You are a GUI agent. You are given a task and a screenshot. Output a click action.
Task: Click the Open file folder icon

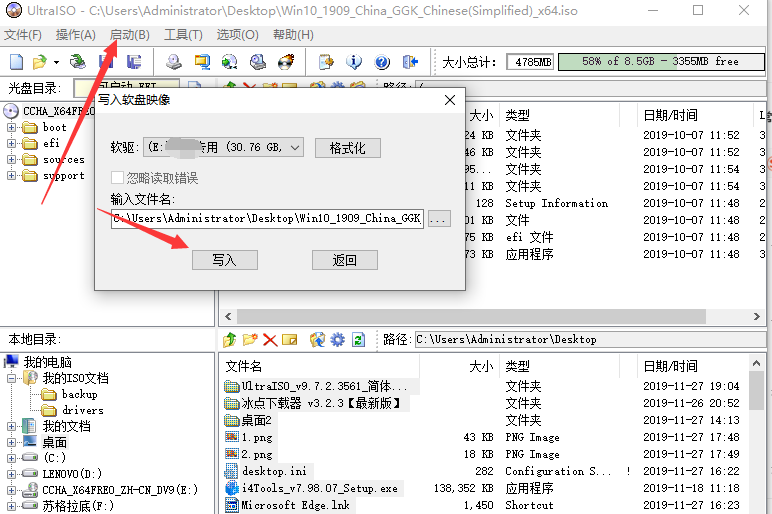coord(39,62)
